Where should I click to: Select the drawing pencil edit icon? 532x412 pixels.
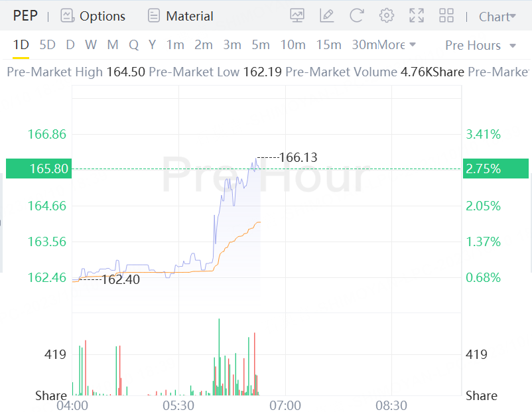327,16
